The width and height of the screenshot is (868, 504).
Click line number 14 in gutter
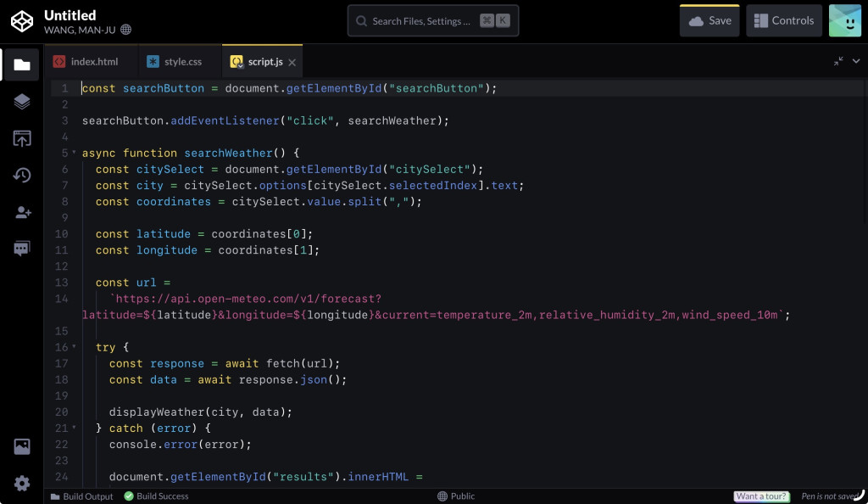[x=61, y=299]
